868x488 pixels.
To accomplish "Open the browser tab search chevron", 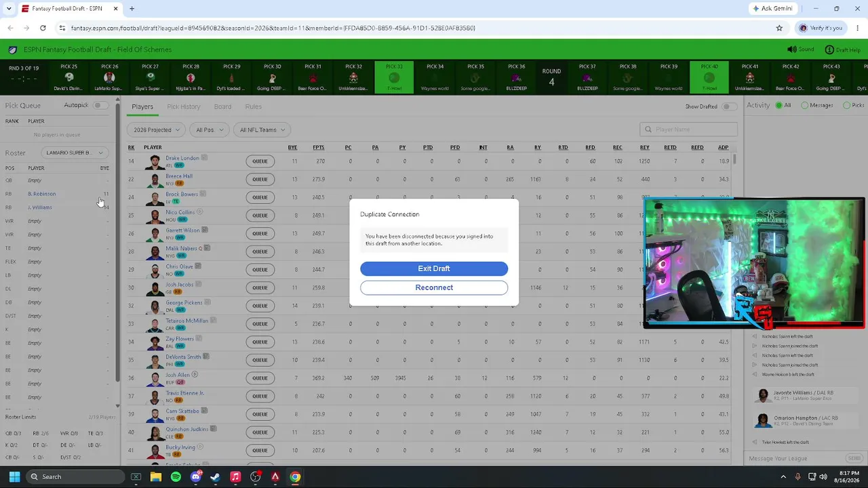I will pos(9,9).
